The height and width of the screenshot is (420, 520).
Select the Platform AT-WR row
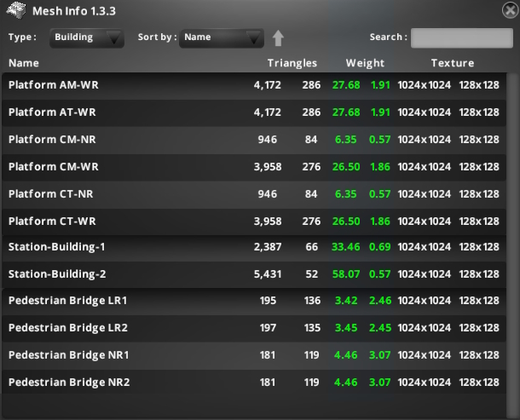254,112
